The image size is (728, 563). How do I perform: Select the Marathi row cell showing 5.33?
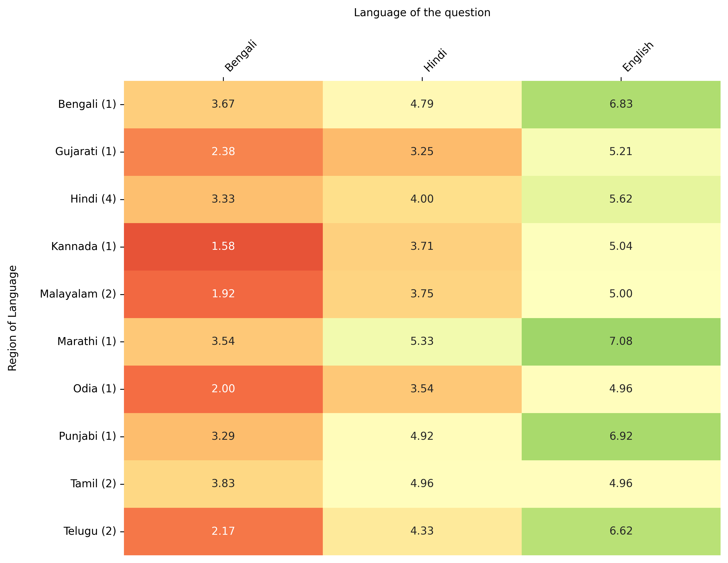422,341
